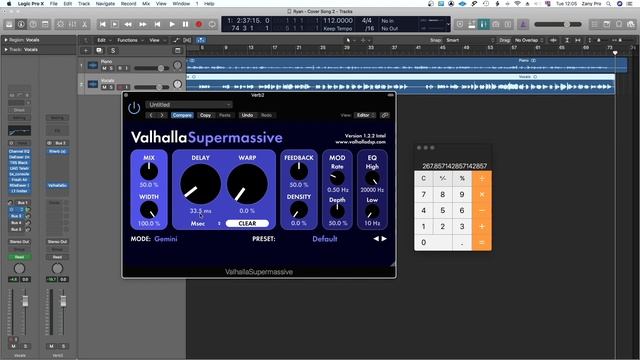Image resolution: width=640 pixels, height=360 pixels.
Task: Toggle the Metronome button
Action: [523, 24]
